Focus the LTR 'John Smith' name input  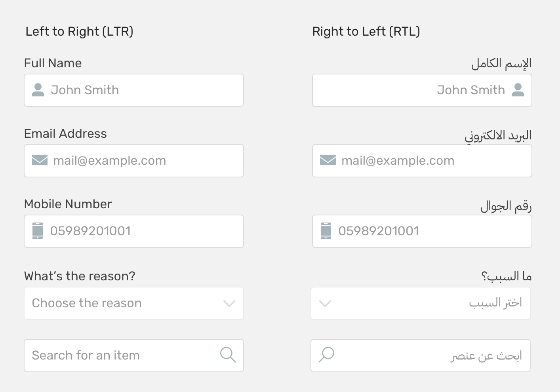[x=143, y=90]
